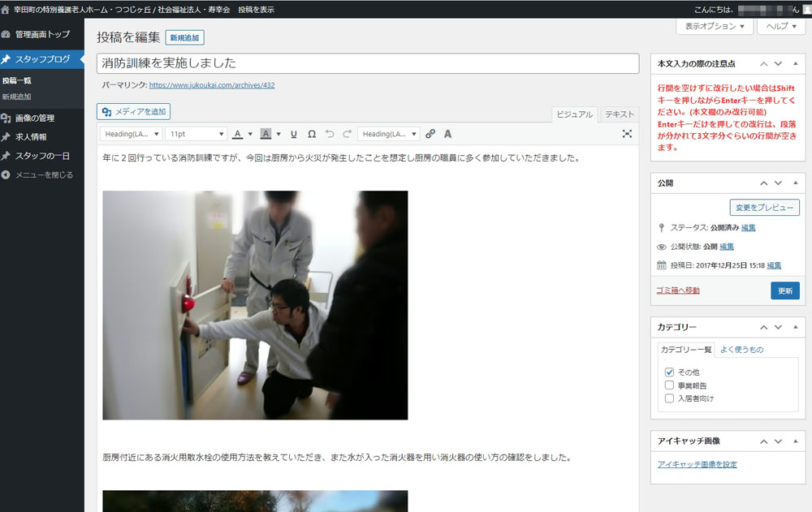
Task: Click the redo icon
Action: (x=348, y=134)
